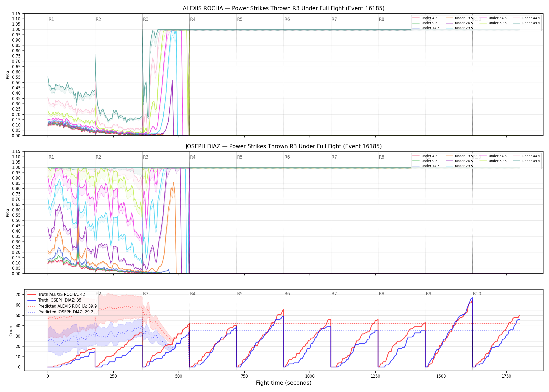The width and height of the screenshot is (549, 392).
Task: Click 'under 44.5' in Joseph Diaz legend
Action: pos(531,156)
